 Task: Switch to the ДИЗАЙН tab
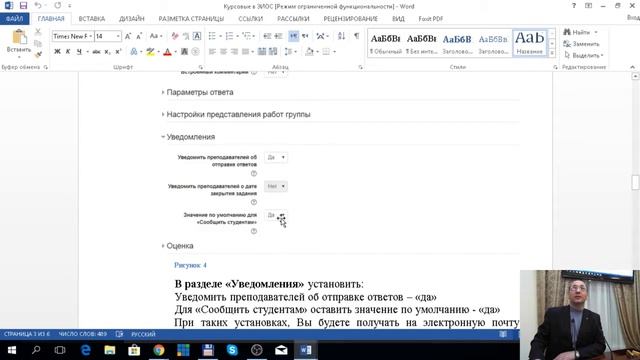coord(132,19)
